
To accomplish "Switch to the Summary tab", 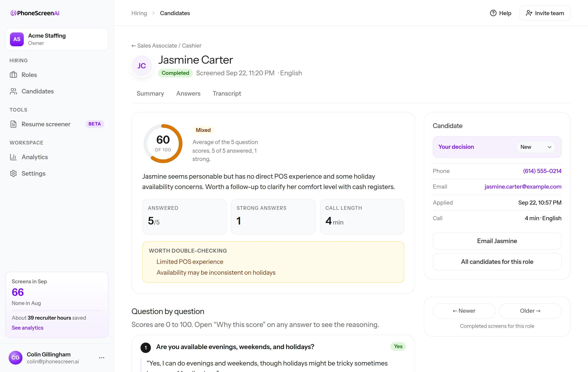I will [150, 93].
